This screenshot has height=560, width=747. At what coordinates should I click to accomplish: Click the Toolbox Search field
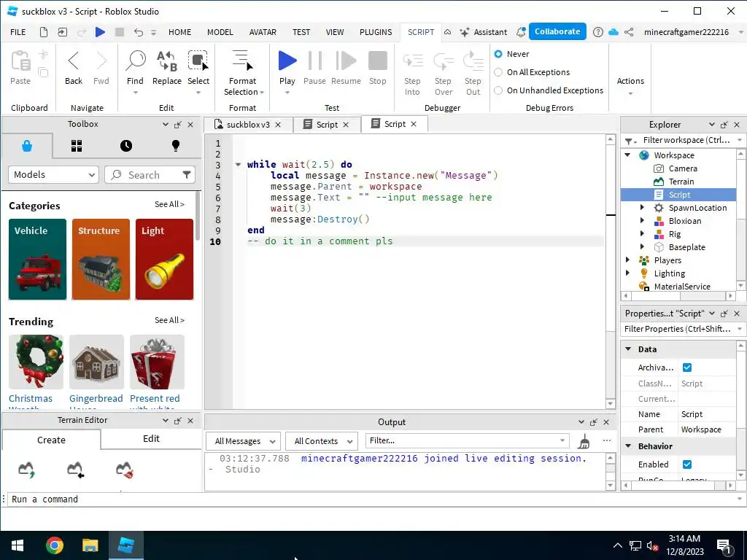[x=149, y=175]
